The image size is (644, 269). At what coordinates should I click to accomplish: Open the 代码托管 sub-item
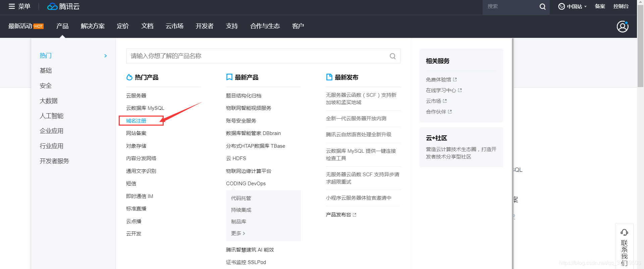[x=241, y=198]
